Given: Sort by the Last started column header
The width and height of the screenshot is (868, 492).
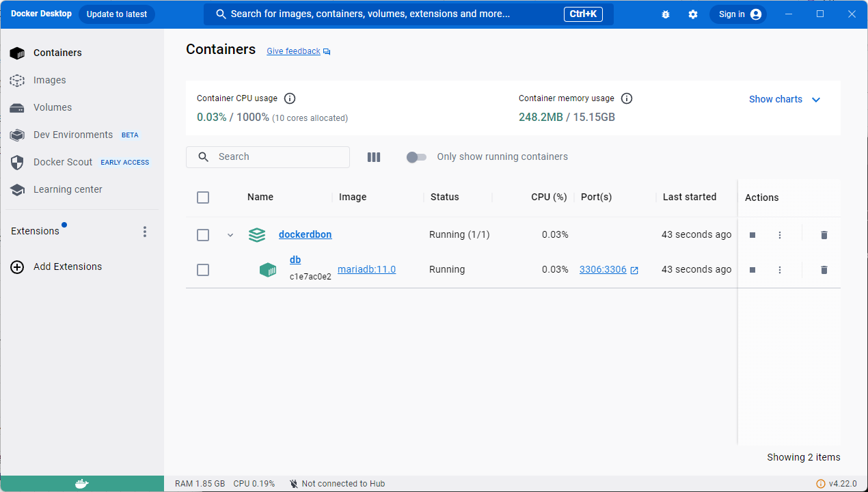Looking at the screenshot, I should [x=690, y=197].
